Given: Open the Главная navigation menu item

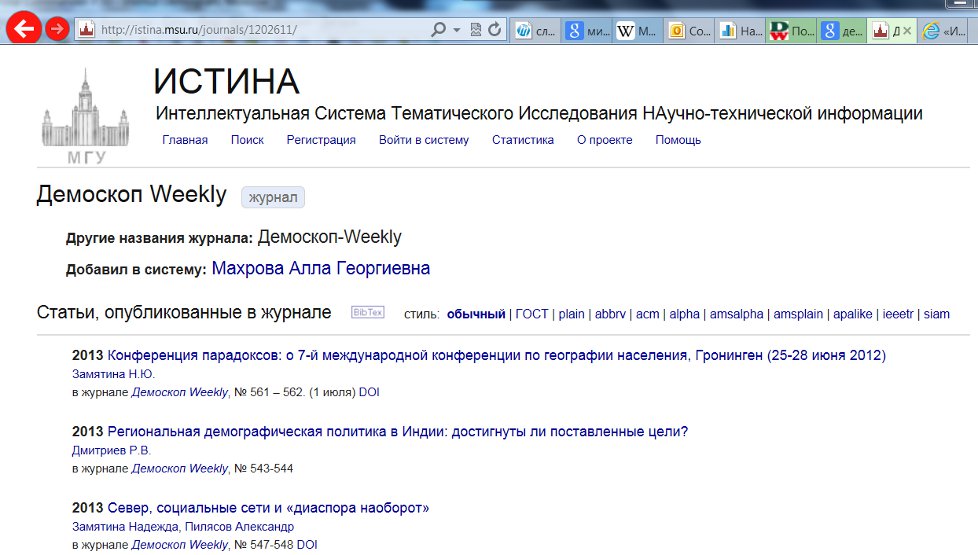Looking at the screenshot, I should pyautogui.click(x=185, y=140).
